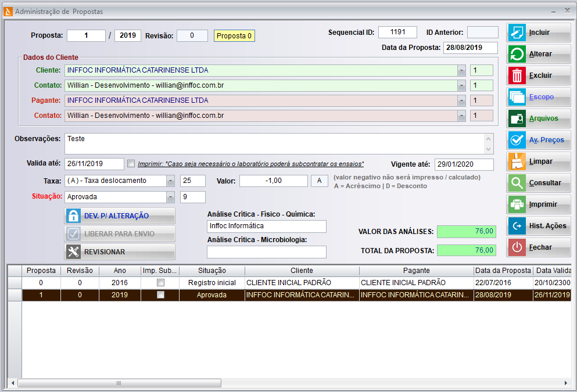This screenshot has width=577, height=392.
Task: Click the Observações text area
Action: pyautogui.click(x=274, y=144)
